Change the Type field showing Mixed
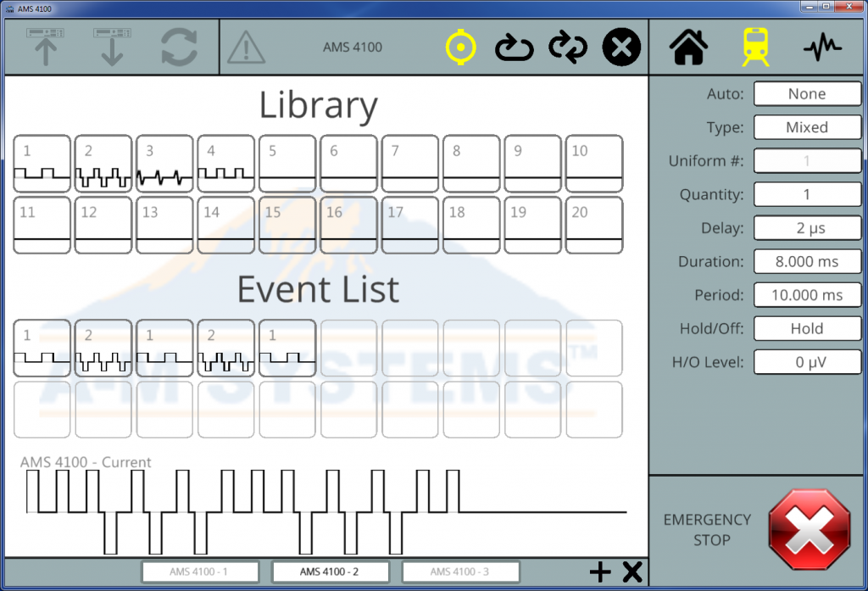 point(807,128)
